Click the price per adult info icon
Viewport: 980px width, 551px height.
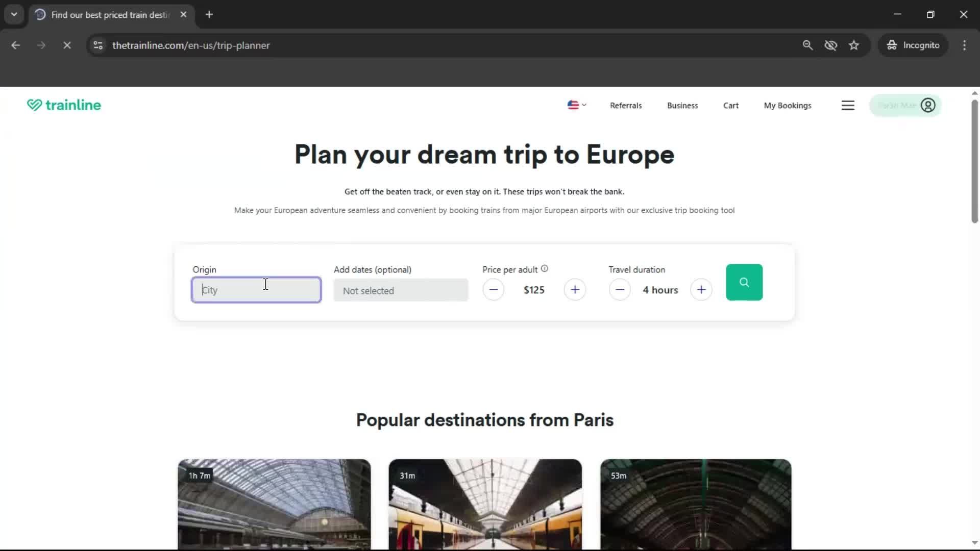[545, 269]
